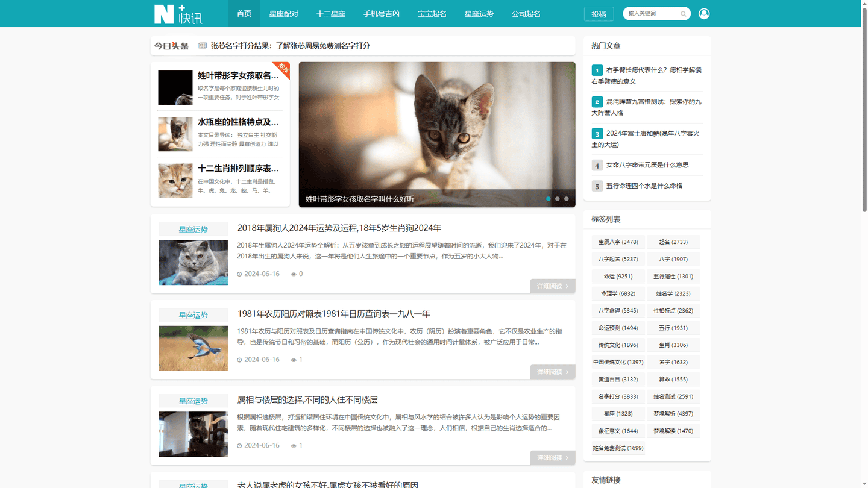Select the 命理学 (6832) tag
The height and width of the screenshot is (488, 868).
pos(618,293)
